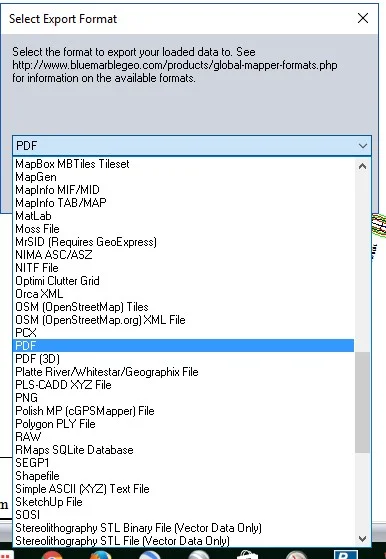
Task: Click the format list scrollbar thumb
Action: tap(362, 402)
